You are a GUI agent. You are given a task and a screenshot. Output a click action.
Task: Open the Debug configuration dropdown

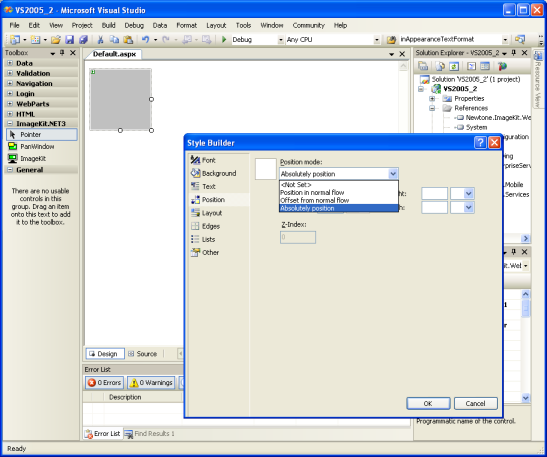click(x=280, y=40)
